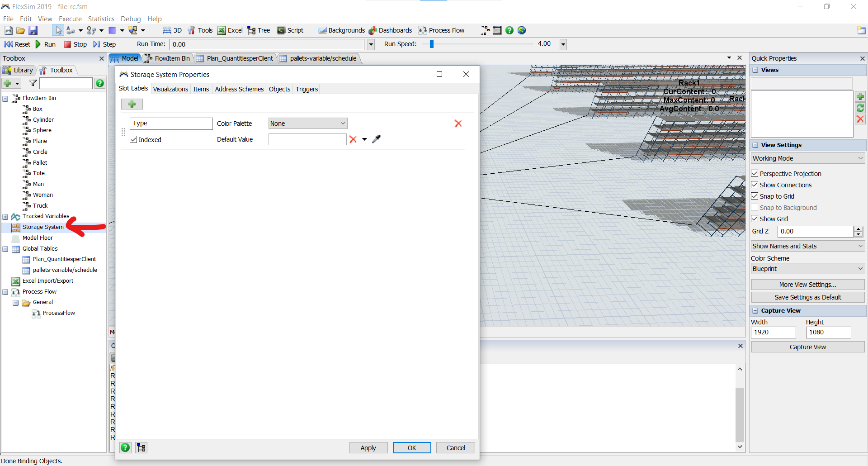Click the Default Value input field
The image size is (868, 466).
coord(307,139)
